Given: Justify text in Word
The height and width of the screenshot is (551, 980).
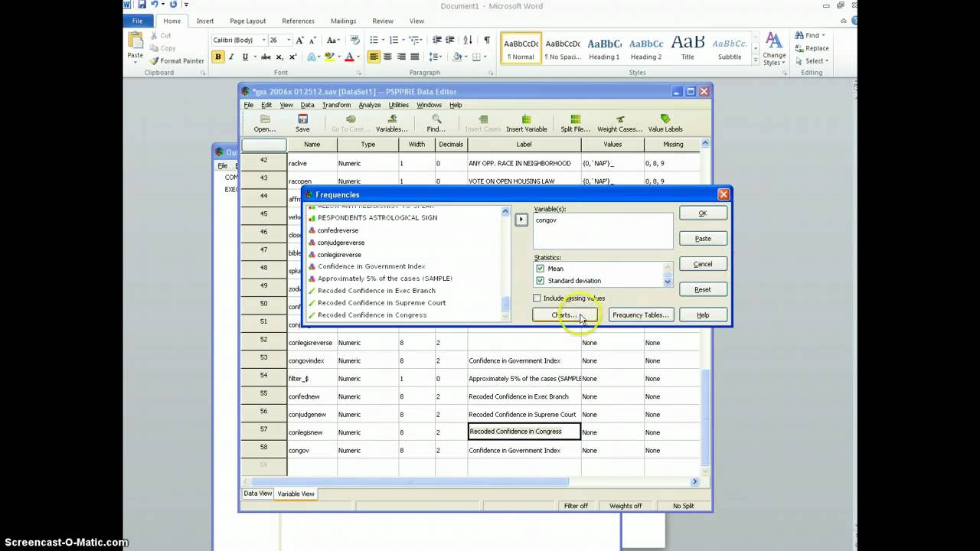Looking at the screenshot, I should (415, 57).
